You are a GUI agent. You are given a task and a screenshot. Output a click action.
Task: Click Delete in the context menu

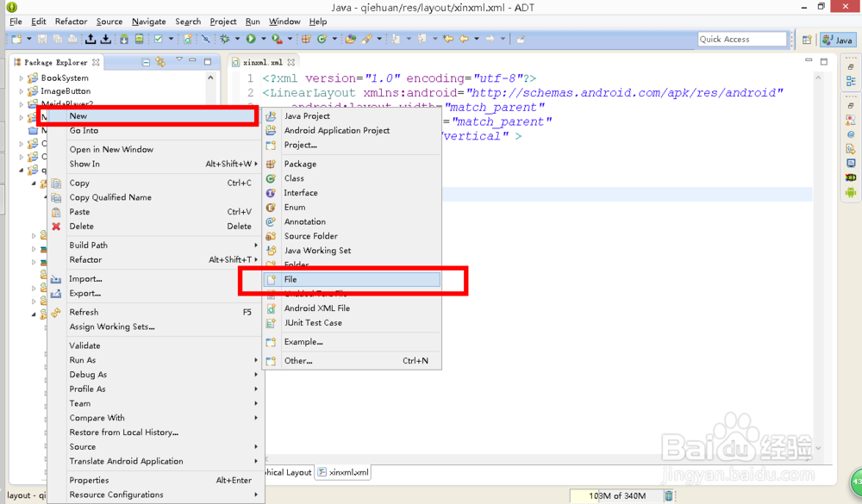pyautogui.click(x=154, y=226)
